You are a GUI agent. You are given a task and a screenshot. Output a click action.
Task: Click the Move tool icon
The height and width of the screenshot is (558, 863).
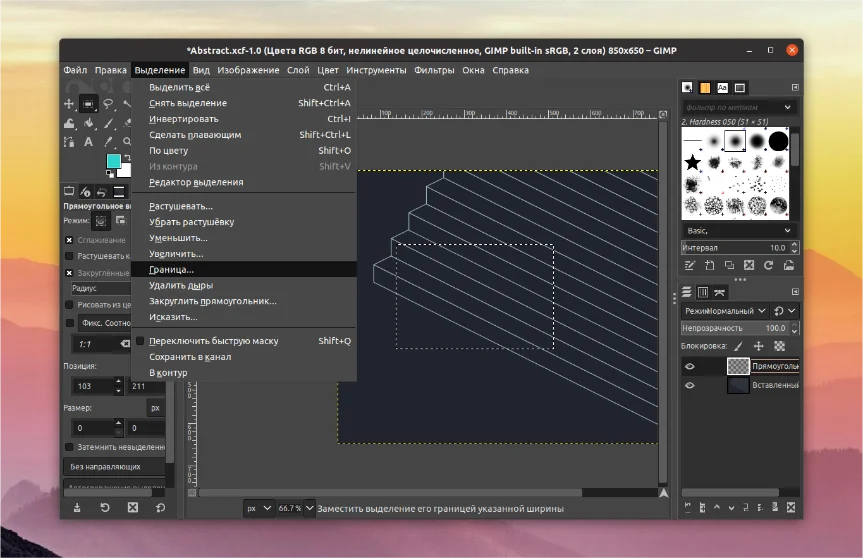pyautogui.click(x=69, y=103)
